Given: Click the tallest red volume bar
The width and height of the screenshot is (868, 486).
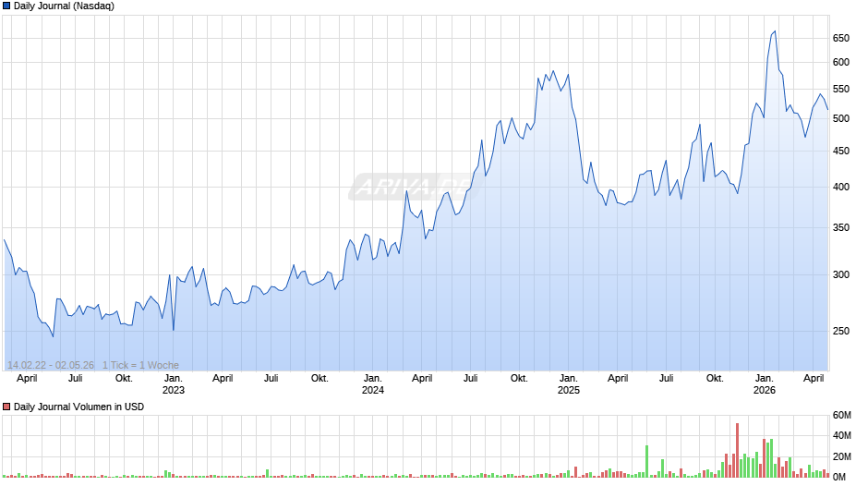Looking at the screenshot, I should tap(738, 451).
